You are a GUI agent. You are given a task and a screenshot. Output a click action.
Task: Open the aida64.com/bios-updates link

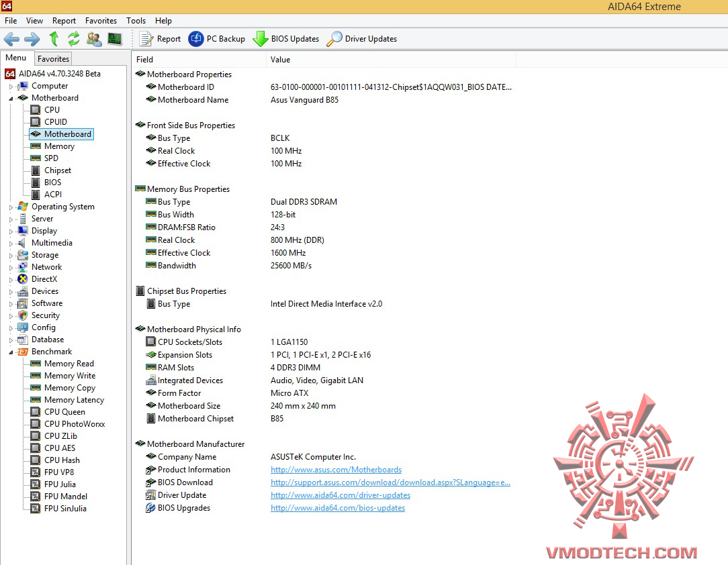tap(338, 508)
